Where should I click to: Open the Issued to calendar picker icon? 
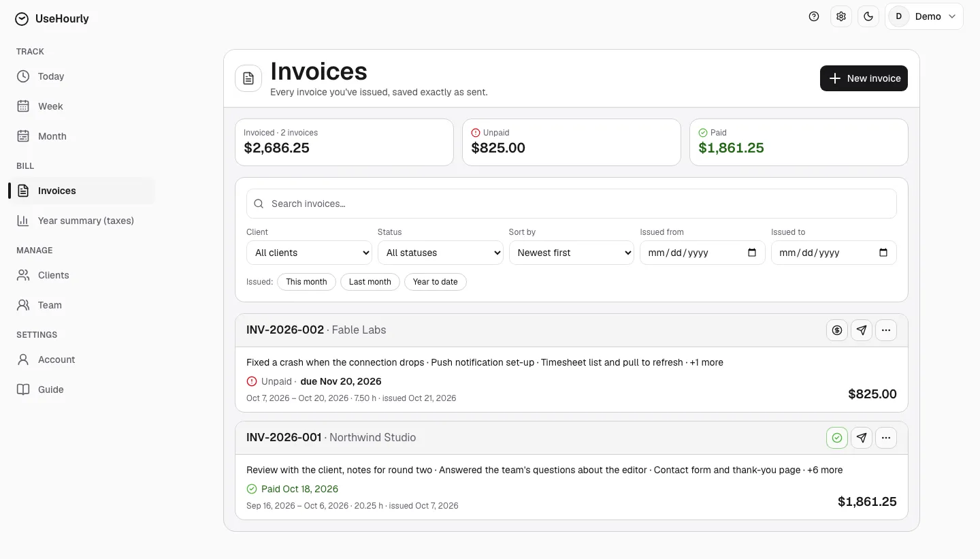tap(883, 253)
